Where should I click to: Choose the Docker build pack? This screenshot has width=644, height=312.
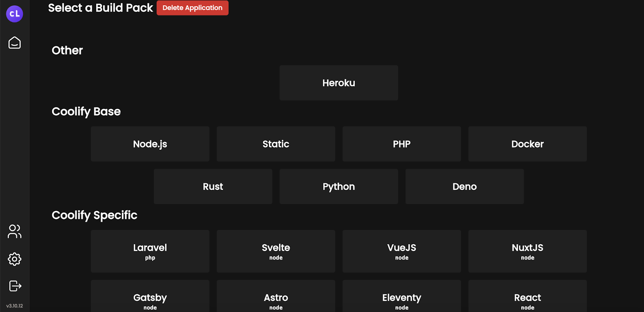(x=527, y=144)
